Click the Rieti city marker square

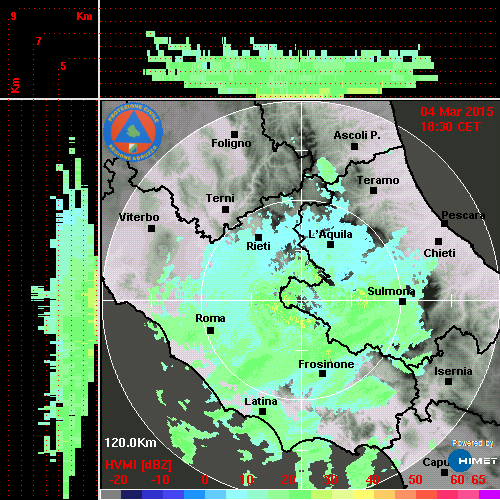(258, 237)
